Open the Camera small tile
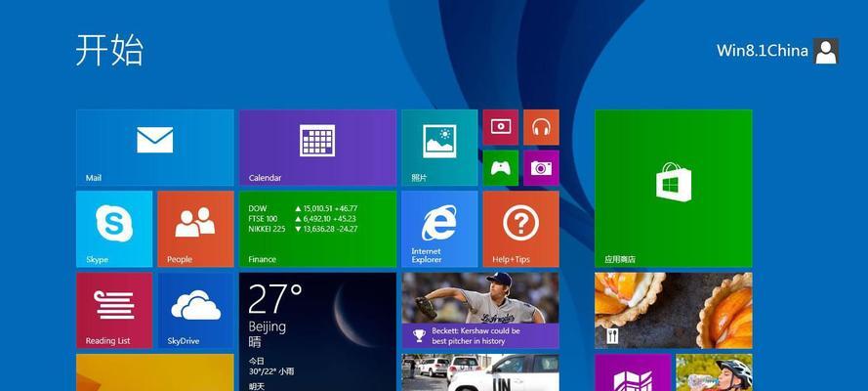This screenshot has width=868, height=391. point(541,168)
